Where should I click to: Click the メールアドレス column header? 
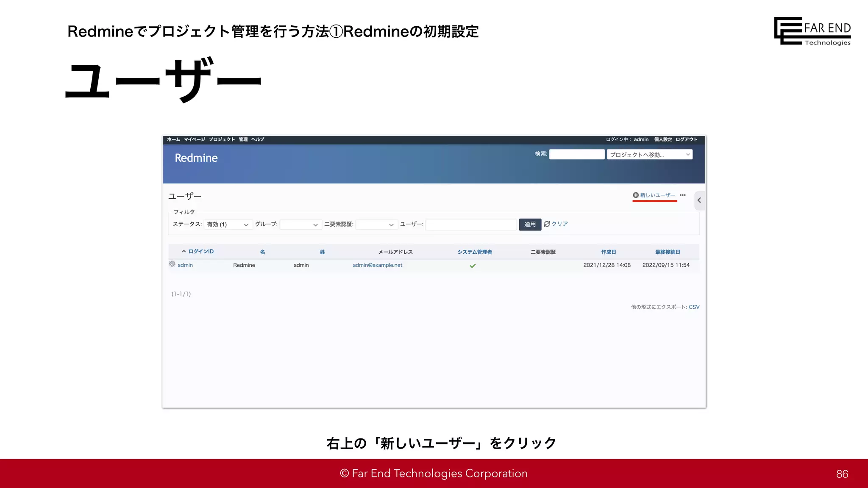click(x=395, y=252)
